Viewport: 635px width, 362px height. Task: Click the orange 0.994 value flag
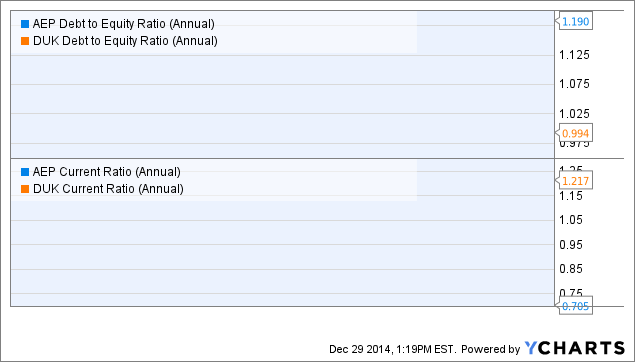[x=575, y=133]
